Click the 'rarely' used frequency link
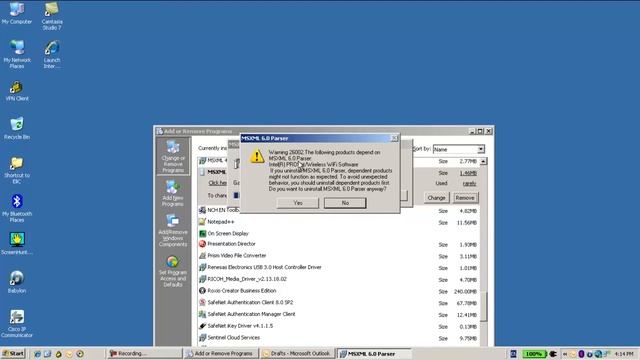640x360 pixels. [469, 184]
